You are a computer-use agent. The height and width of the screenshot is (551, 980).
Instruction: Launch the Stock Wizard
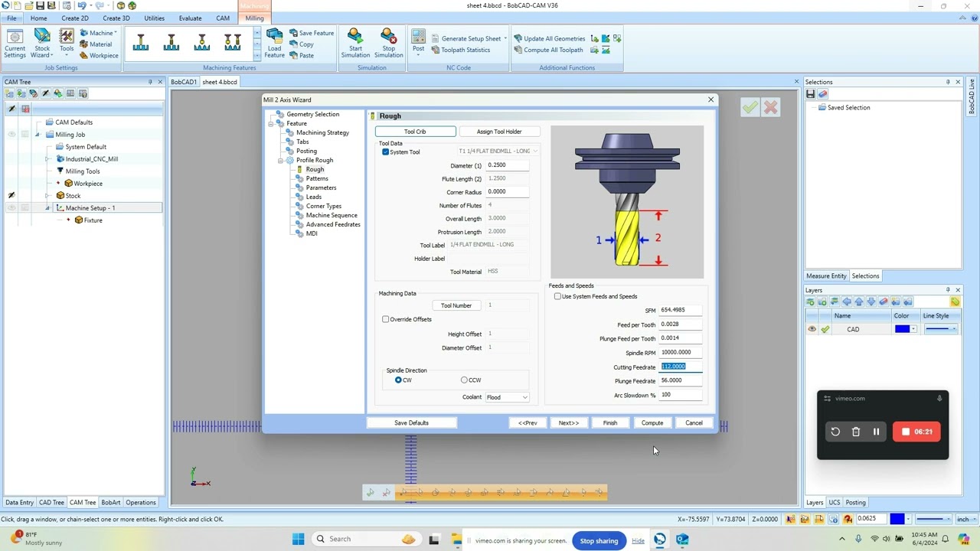(41, 44)
